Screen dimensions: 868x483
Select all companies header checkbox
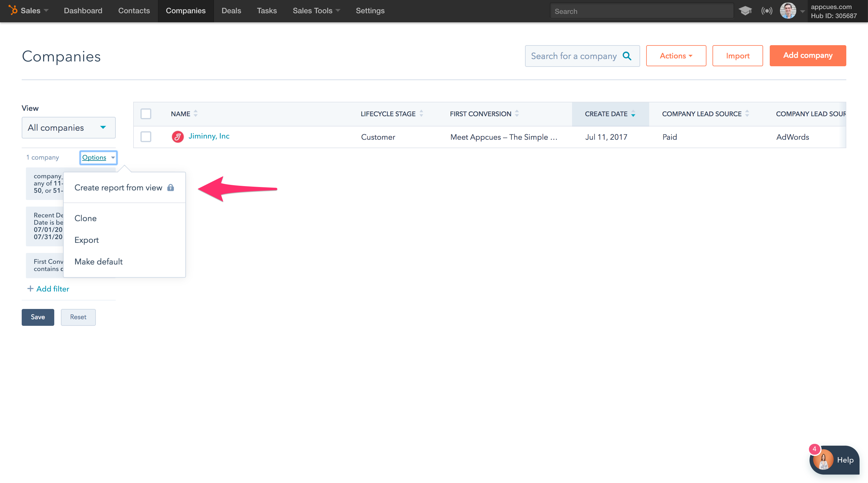point(146,114)
